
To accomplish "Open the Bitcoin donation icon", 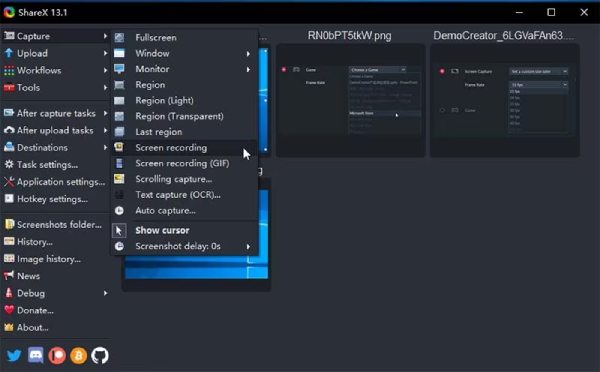I will tap(78, 356).
